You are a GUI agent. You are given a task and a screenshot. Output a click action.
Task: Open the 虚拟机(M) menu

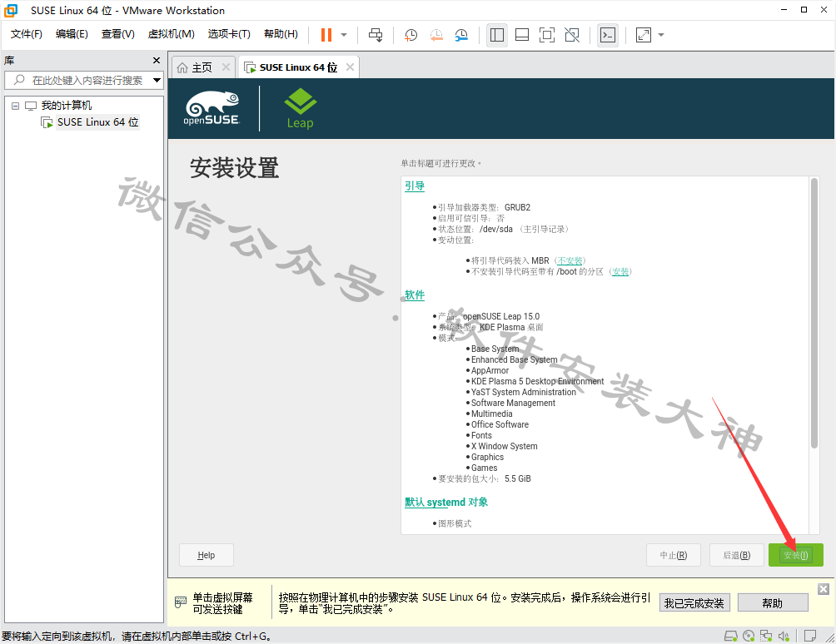(x=172, y=34)
